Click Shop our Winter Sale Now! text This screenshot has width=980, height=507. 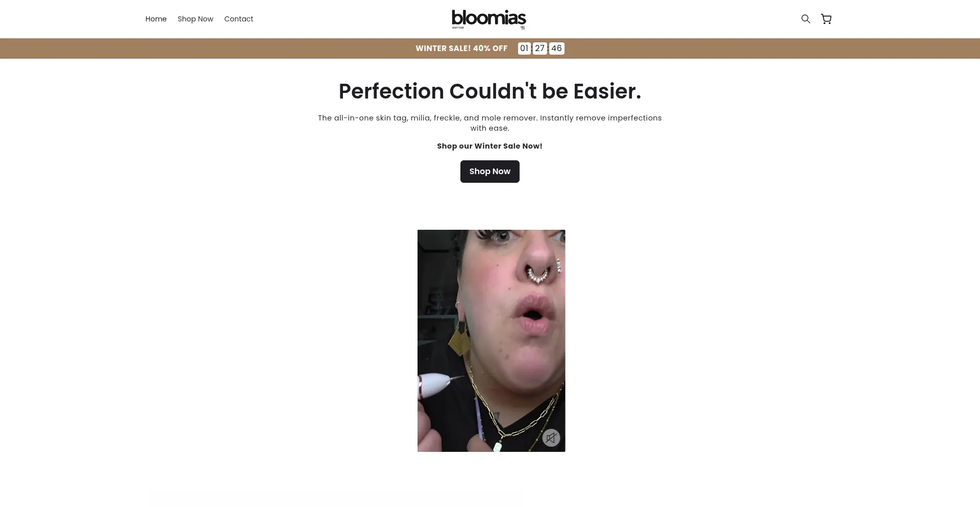(490, 146)
